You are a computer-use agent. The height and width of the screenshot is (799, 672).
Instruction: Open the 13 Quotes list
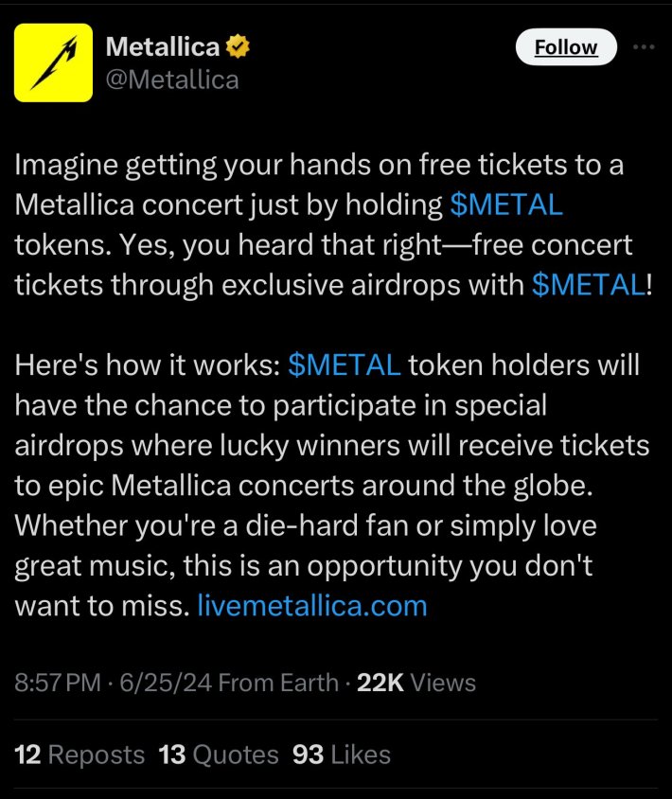point(220,755)
